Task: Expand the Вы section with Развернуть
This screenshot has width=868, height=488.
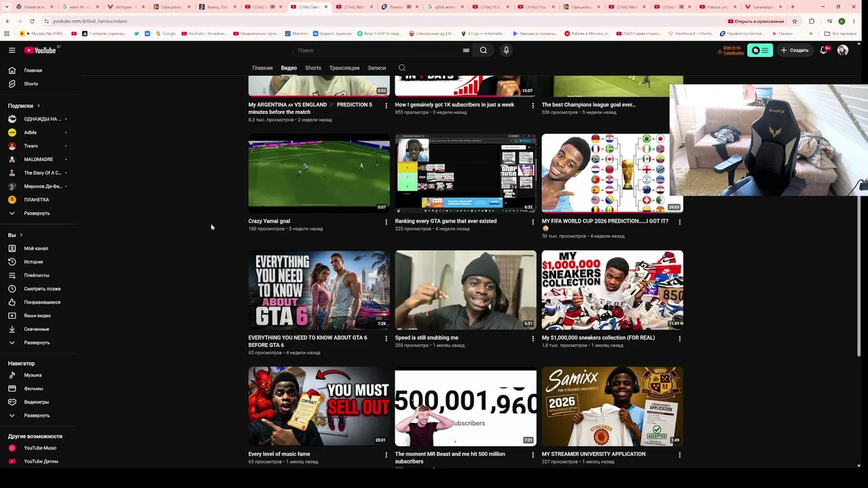Action: tap(38, 343)
